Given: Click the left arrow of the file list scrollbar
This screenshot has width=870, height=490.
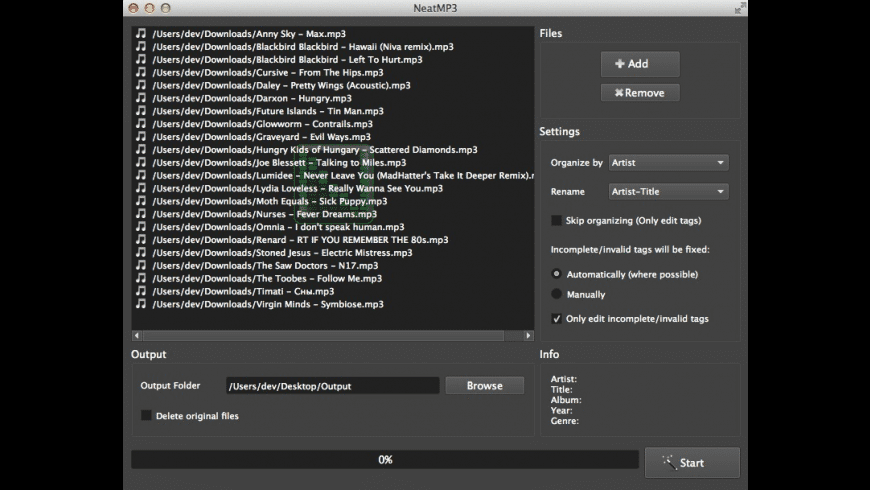Looking at the screenshot, I should pos(137,335).
